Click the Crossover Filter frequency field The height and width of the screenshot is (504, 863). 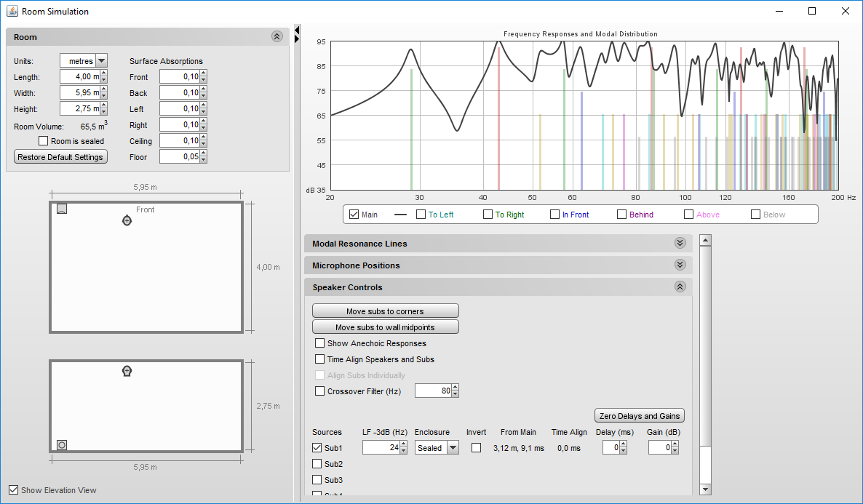pos(433,391)
